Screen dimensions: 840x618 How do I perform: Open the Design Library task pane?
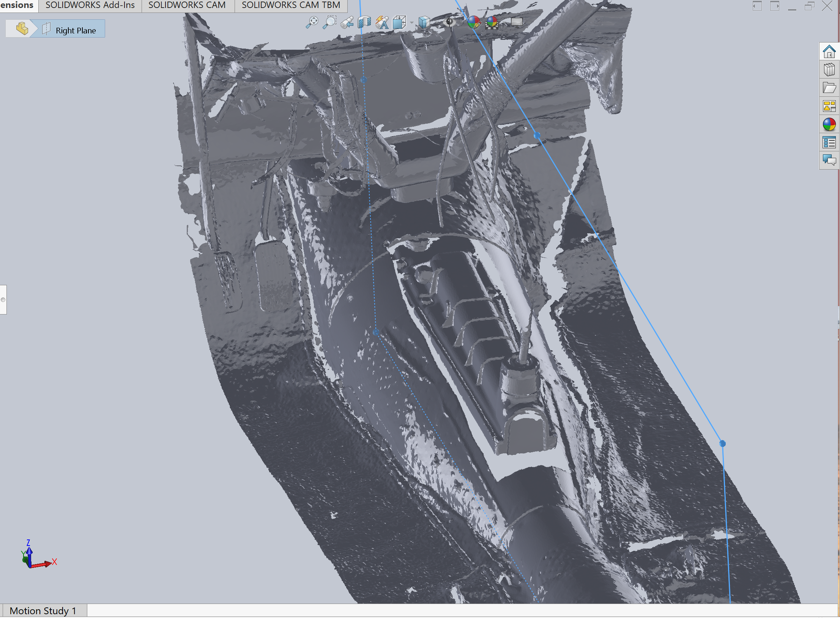pos(829,70)
